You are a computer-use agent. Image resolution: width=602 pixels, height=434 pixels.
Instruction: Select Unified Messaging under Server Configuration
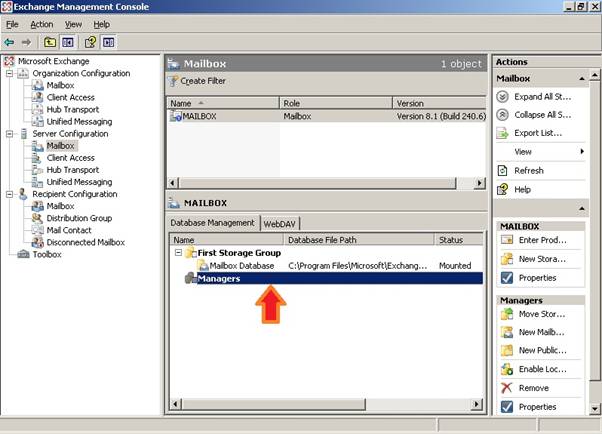pyautogui.click(x=79, y=182)
